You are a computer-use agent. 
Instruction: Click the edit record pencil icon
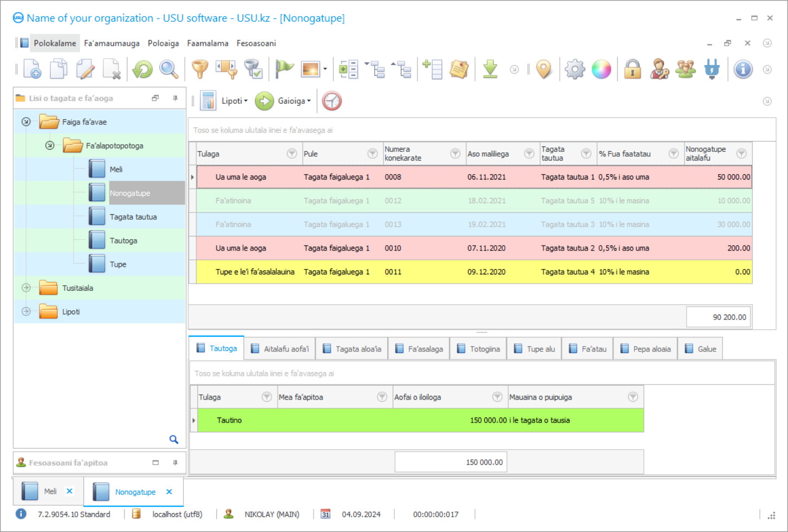(85, 69)
